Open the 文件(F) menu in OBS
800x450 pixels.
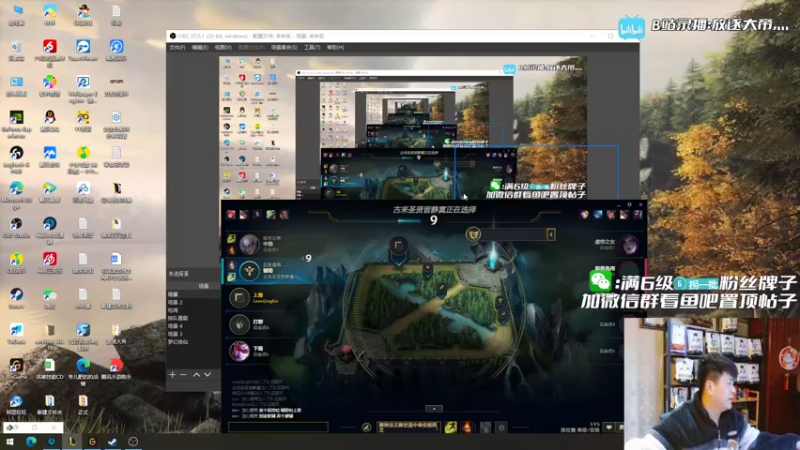point(177,47)
